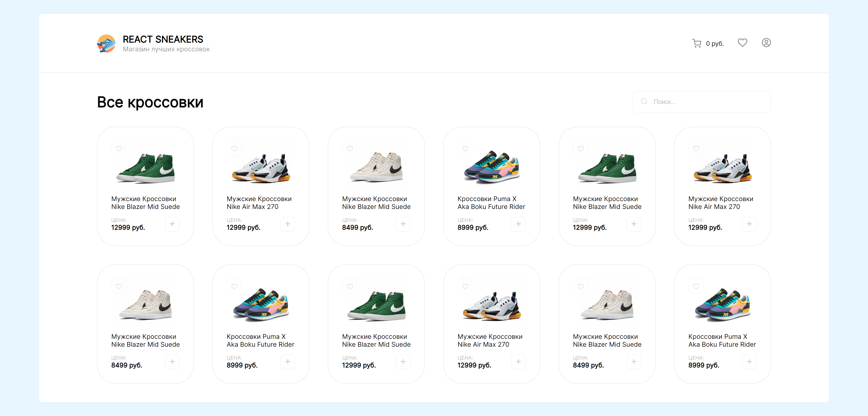Favorite the top row sixth card Air Max 270
This screenshot has height=416, width=868.
click(x=696, y=148)
